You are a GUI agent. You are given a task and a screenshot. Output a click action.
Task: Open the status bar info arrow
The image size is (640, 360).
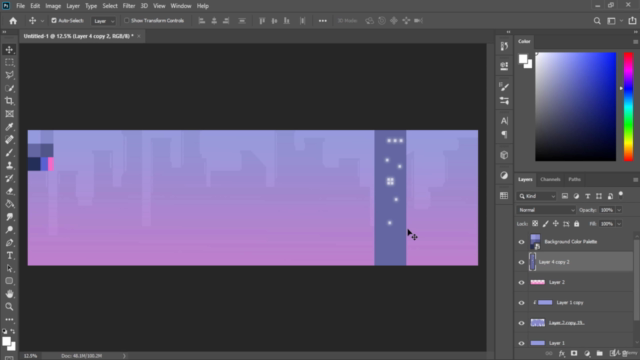click(x=124, y=356)
